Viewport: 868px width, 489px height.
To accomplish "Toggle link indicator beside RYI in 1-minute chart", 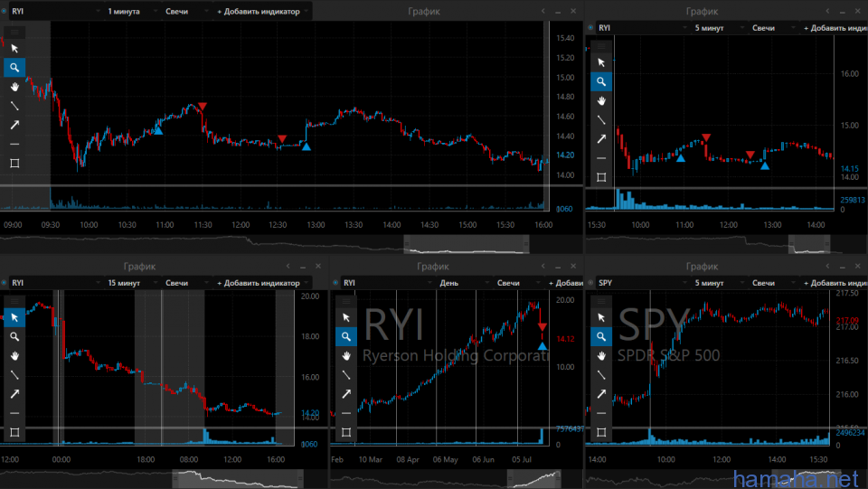I will [4, 11].
